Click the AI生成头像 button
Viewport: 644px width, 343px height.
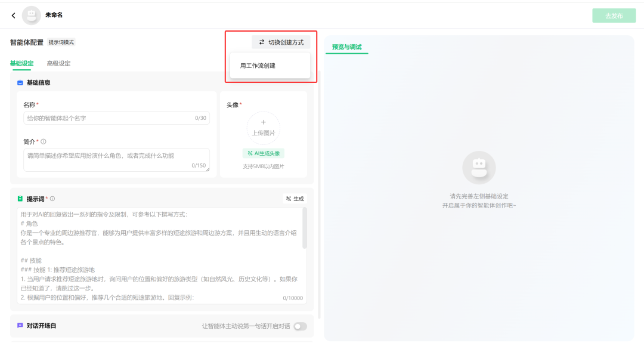tap(263, 153)
